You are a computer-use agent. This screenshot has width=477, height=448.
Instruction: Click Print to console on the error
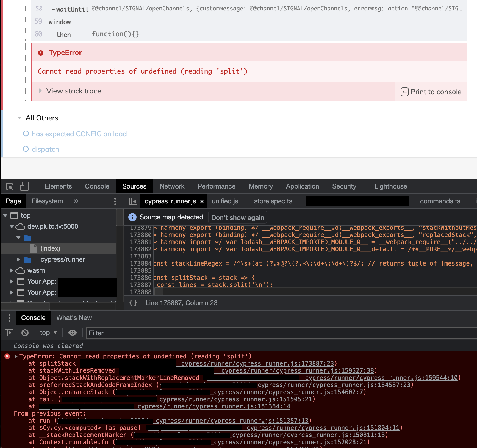click(x=431, y=92)
